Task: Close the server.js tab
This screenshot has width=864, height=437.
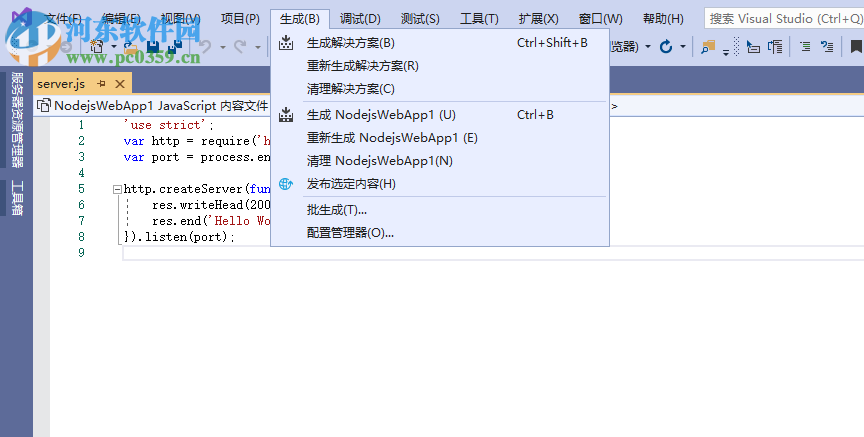Action: [x=120, y=84]
